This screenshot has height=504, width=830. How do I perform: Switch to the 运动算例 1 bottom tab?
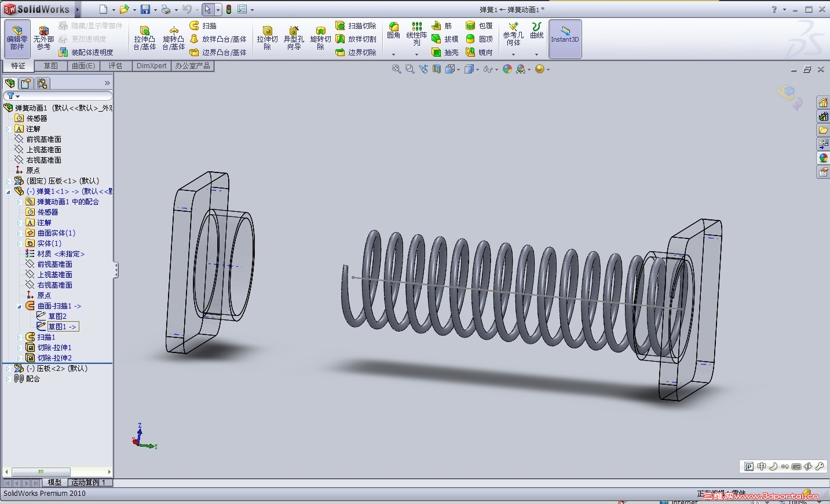(88, 482)
